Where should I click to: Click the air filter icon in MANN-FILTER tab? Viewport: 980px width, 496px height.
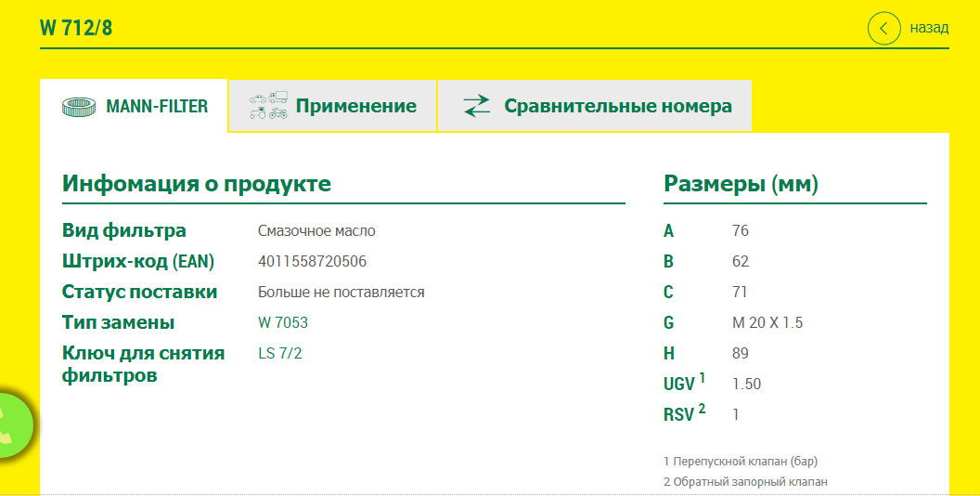coord(80,107)
